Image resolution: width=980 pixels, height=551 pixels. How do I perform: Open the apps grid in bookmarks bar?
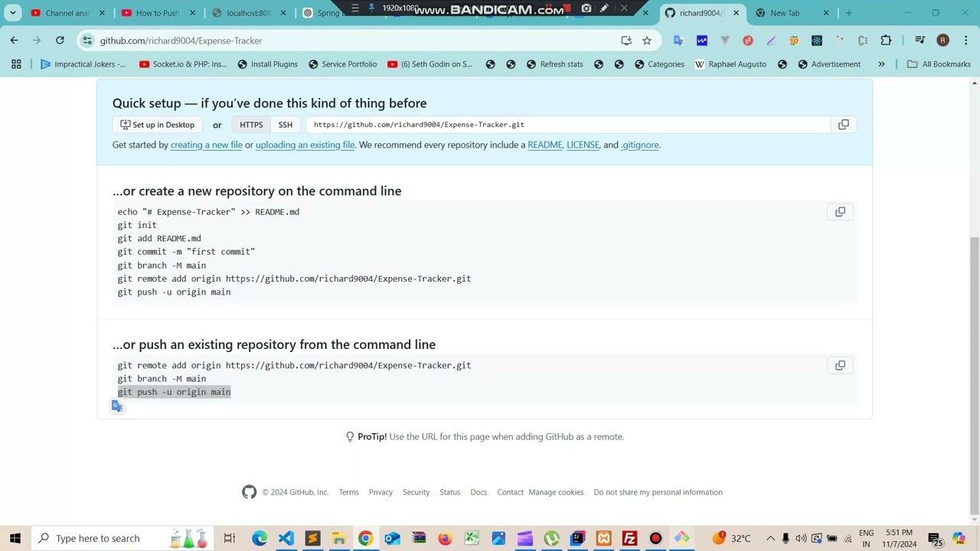pyautogui.click(x=16, y=64)
